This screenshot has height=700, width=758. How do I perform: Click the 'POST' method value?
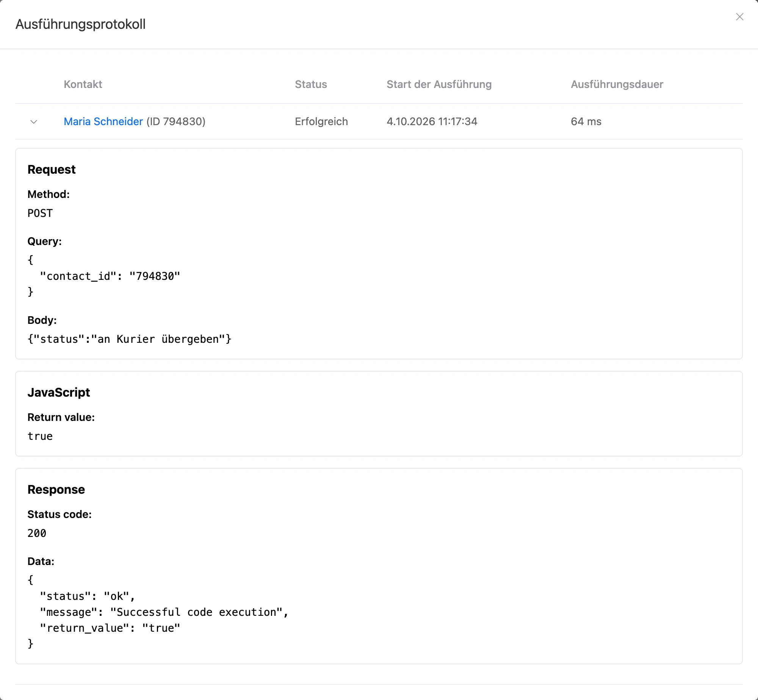(40, 213)
